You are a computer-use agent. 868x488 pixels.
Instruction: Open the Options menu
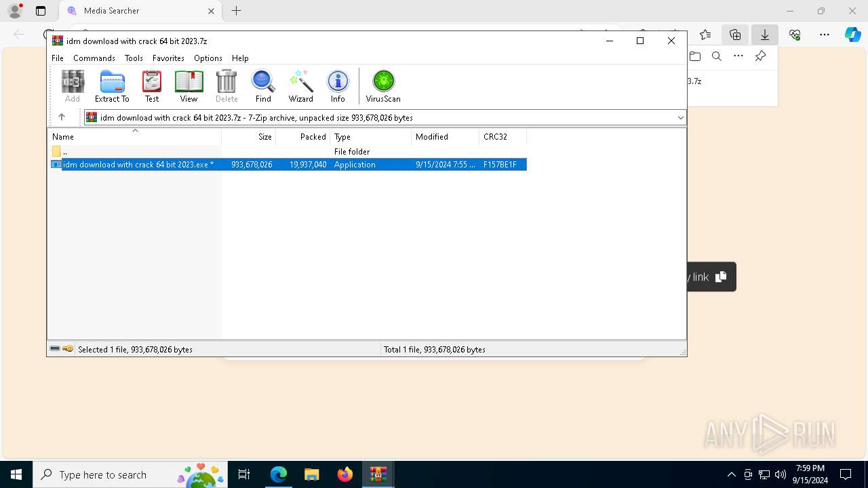click(x=208, y=58)
